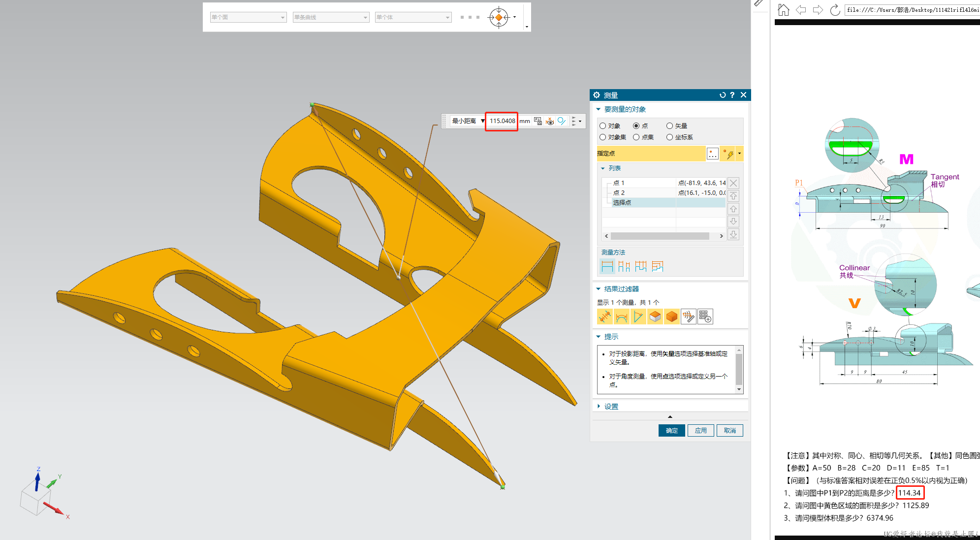Select the first free measurement method icon

click(607, 266)
